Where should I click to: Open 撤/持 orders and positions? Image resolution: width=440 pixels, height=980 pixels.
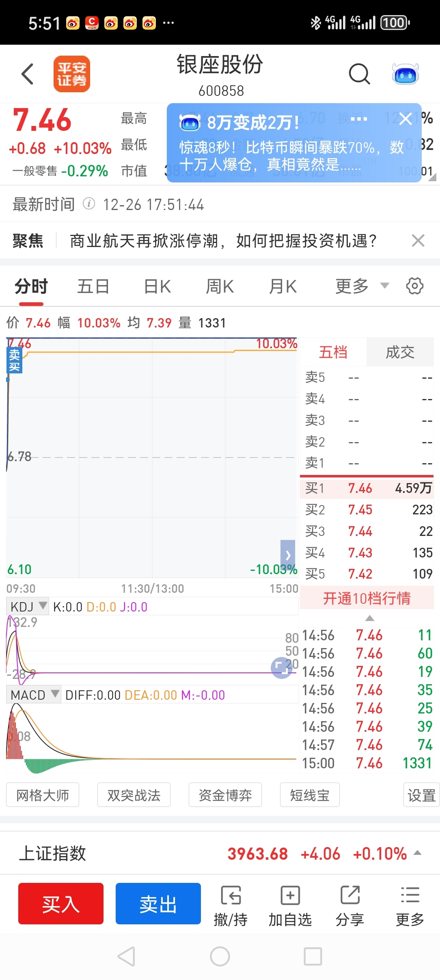231,906
